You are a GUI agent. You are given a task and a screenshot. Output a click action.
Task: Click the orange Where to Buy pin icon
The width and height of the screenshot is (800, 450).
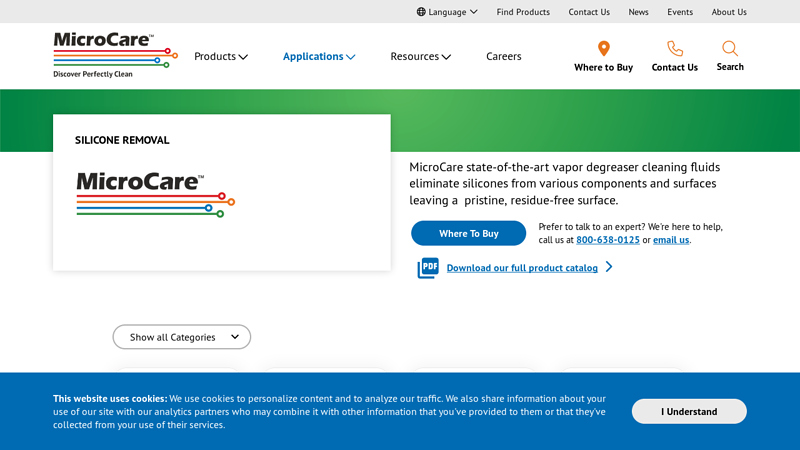coord(604,48)
